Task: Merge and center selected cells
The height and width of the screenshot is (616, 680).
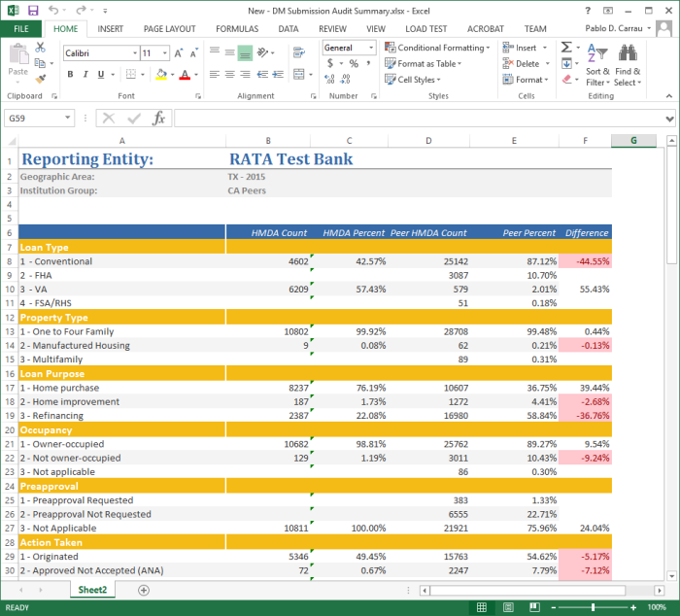Action: [x=299, y=74]
